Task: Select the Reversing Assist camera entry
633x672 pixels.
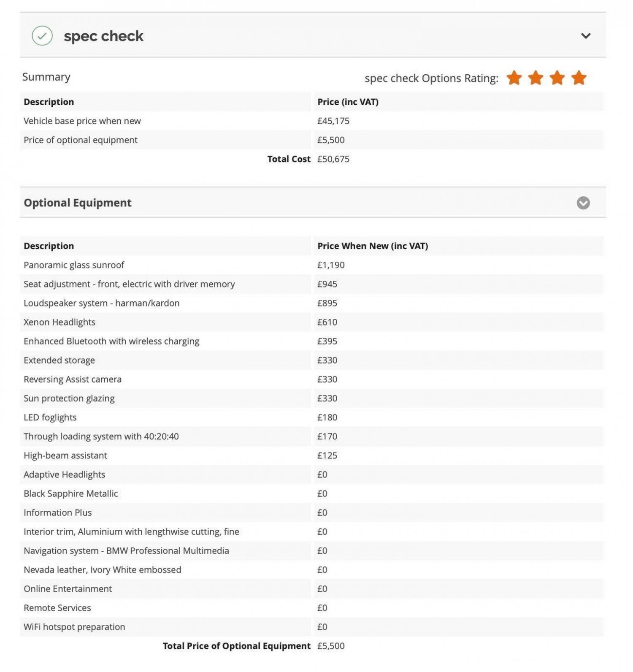Action: click(73, 379)
